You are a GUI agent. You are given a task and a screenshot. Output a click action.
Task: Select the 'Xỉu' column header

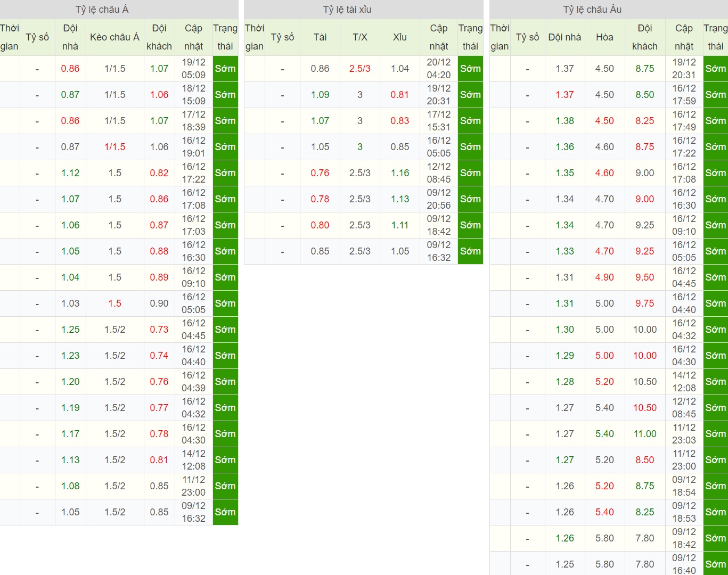tap(400, 37)
